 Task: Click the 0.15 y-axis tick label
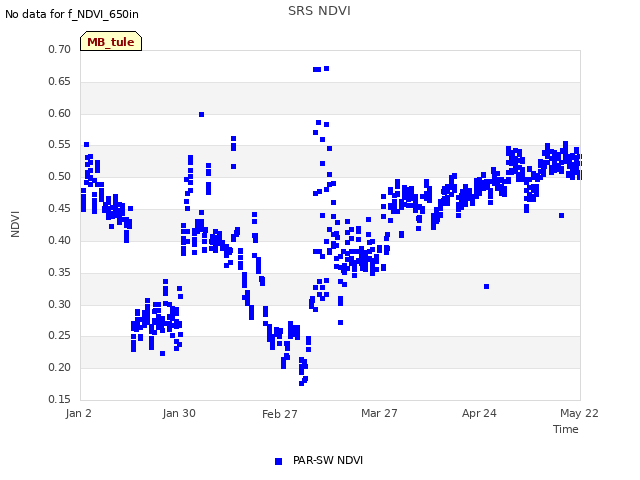(60, 399)
